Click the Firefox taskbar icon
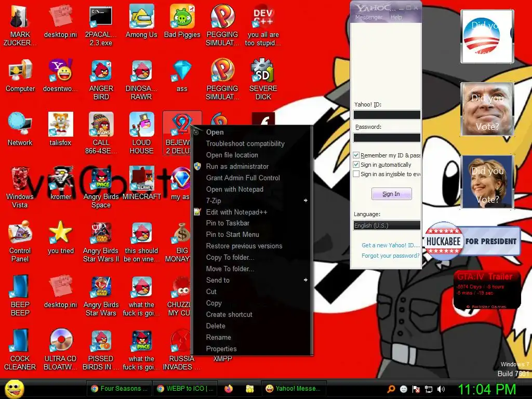Viewport: 532px width, 399px height. click(x=229, y=389)
